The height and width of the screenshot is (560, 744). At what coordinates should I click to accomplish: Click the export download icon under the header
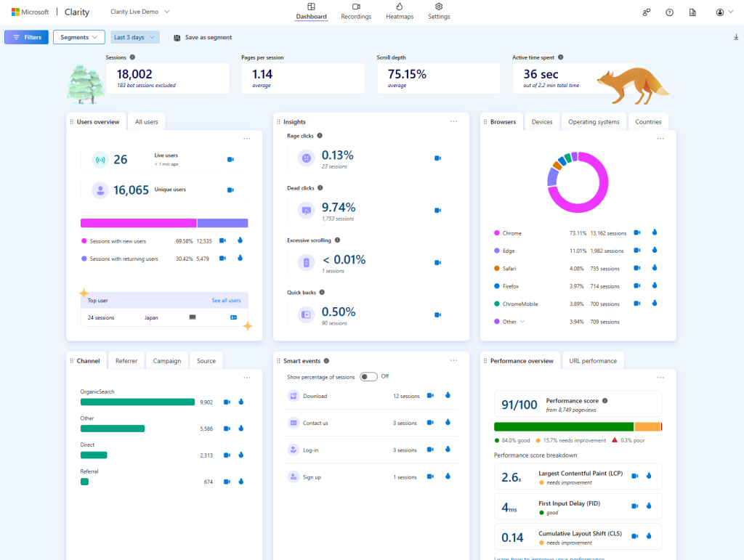735,36
